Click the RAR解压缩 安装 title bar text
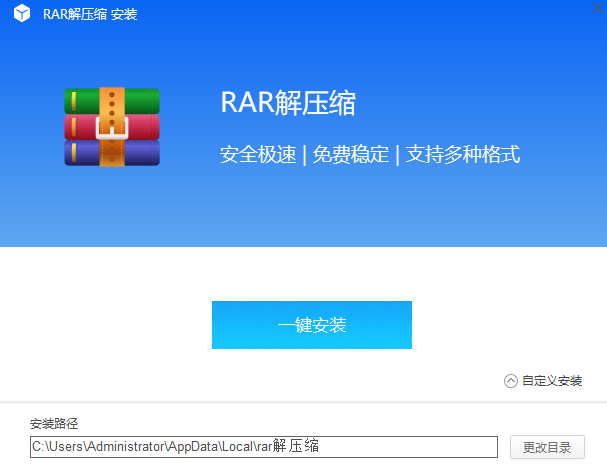The image size is (607, 469). coord(90,14)
